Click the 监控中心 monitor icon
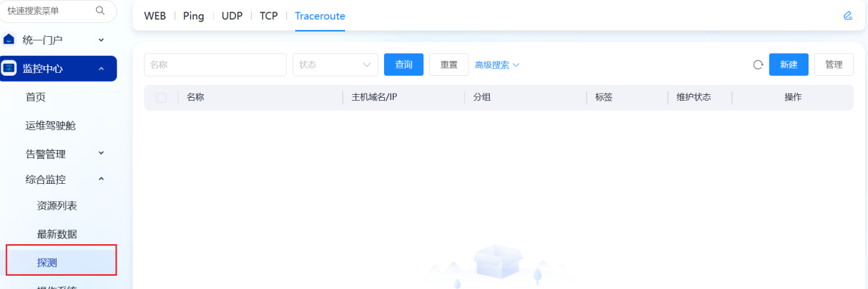Viewport: 868px width, 289px height. [9, 69]
